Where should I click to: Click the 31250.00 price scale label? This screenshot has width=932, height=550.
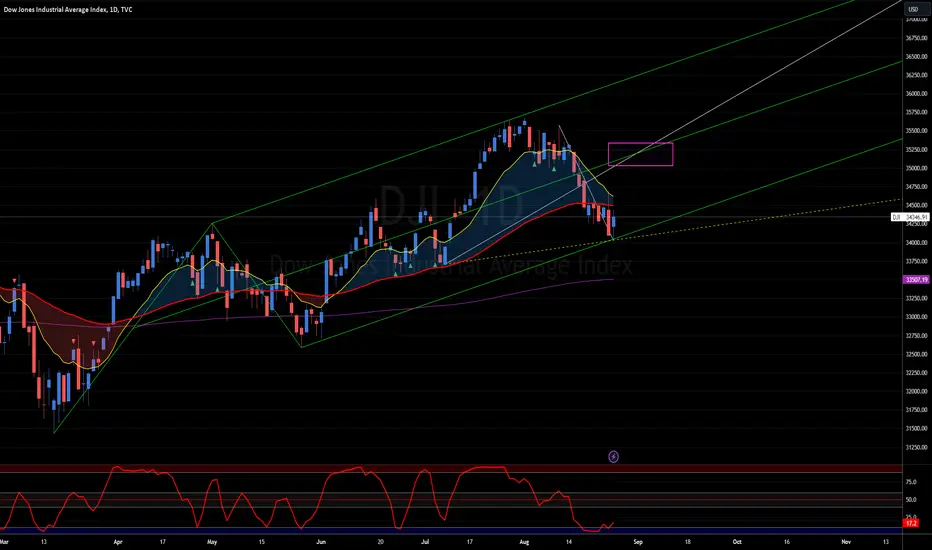click(916, 447)
